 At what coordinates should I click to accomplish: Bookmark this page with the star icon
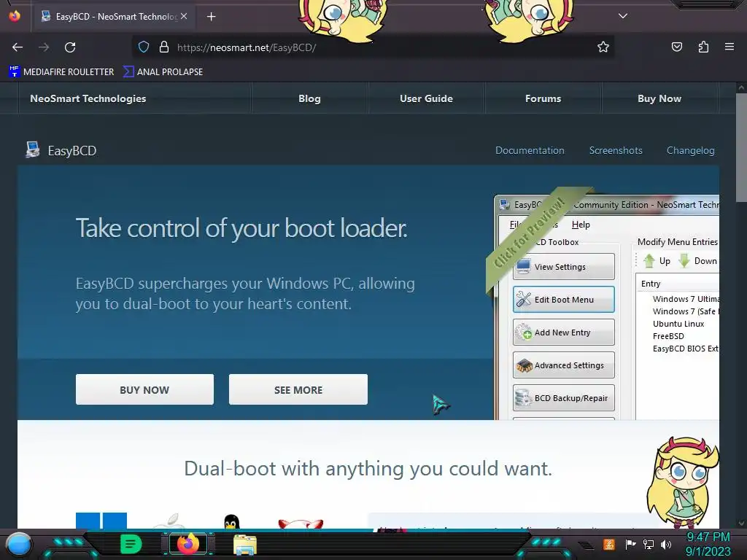603,47
